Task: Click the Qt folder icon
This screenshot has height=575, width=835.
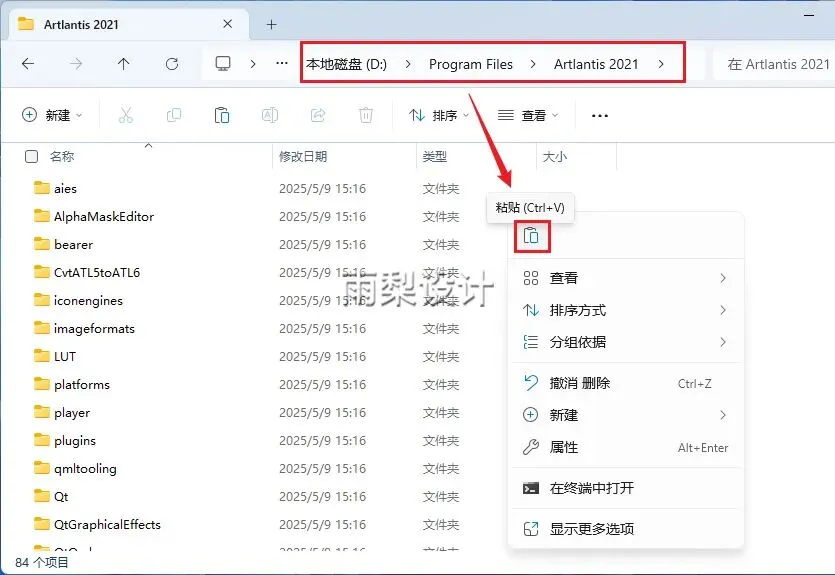Action: pos(42,496)
